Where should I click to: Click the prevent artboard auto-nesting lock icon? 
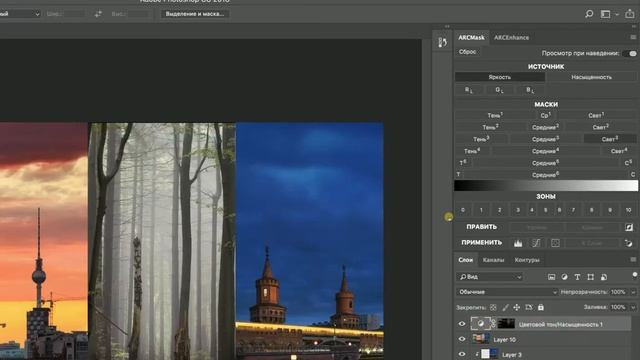coord(529,307)
